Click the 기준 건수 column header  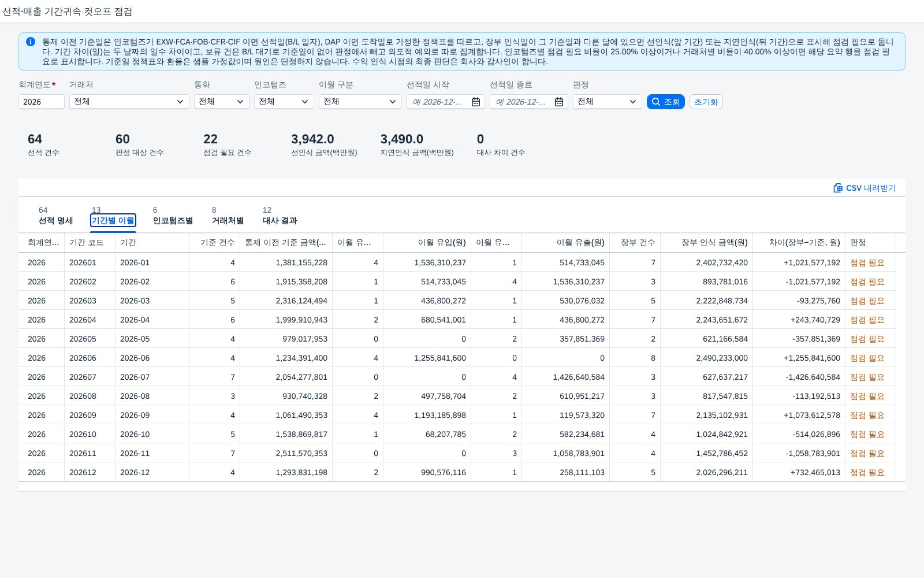215,243
